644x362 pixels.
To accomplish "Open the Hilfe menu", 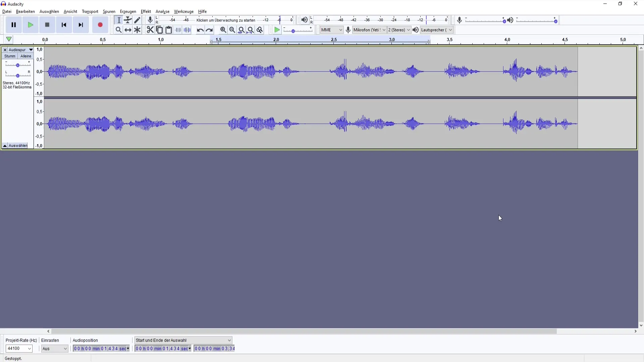I will [x=202, y=11].
